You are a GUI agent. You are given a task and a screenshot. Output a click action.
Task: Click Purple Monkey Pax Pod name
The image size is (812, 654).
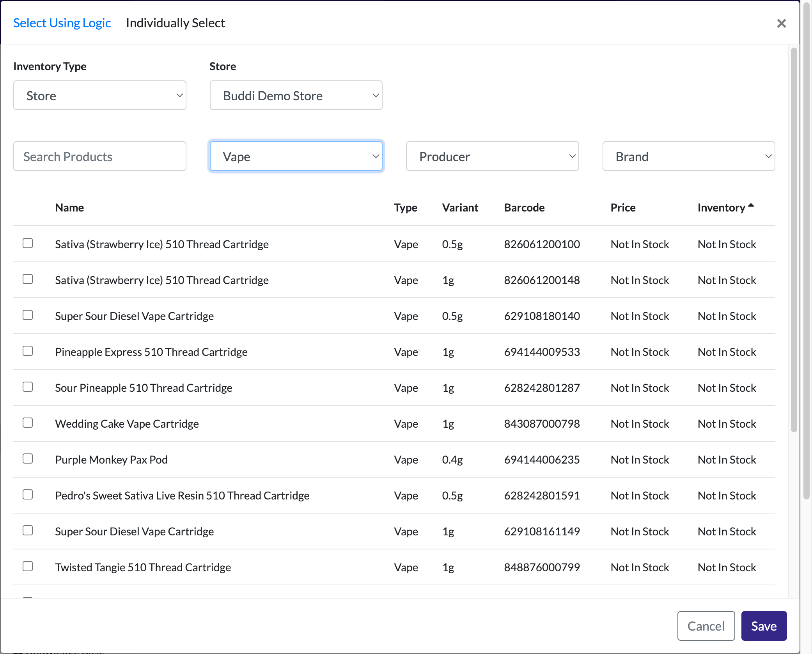(x=111, y=460)
